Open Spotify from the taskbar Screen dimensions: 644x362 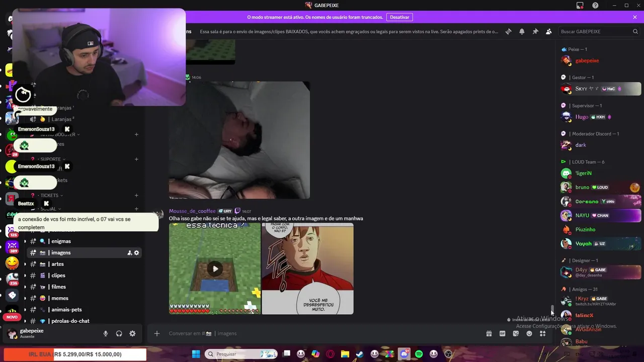(x=419, y=354)
